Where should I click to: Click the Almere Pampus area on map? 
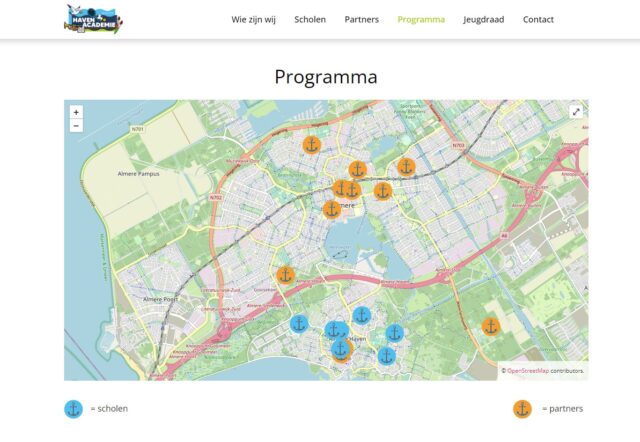coord(138,174)
